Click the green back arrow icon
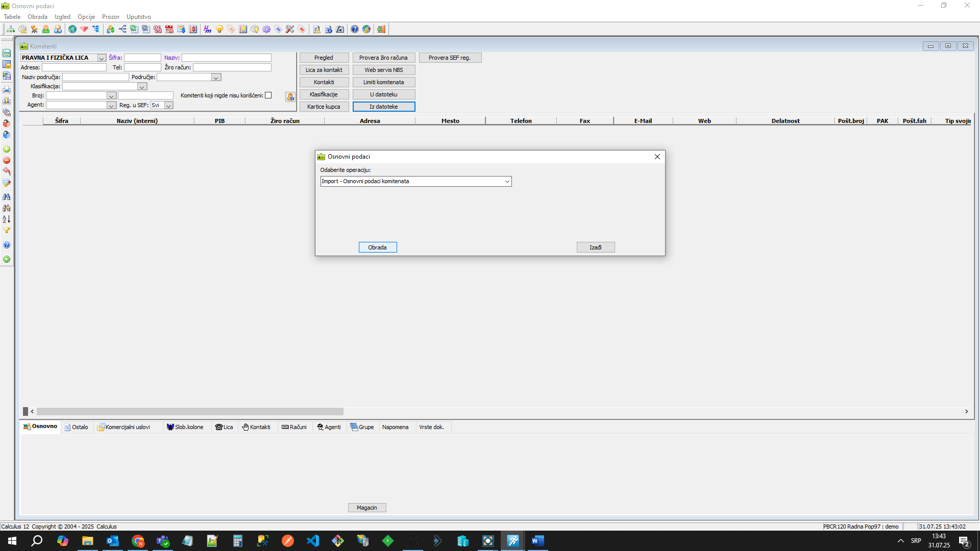The height and width of the screenshot is (551, 980). 7,260
